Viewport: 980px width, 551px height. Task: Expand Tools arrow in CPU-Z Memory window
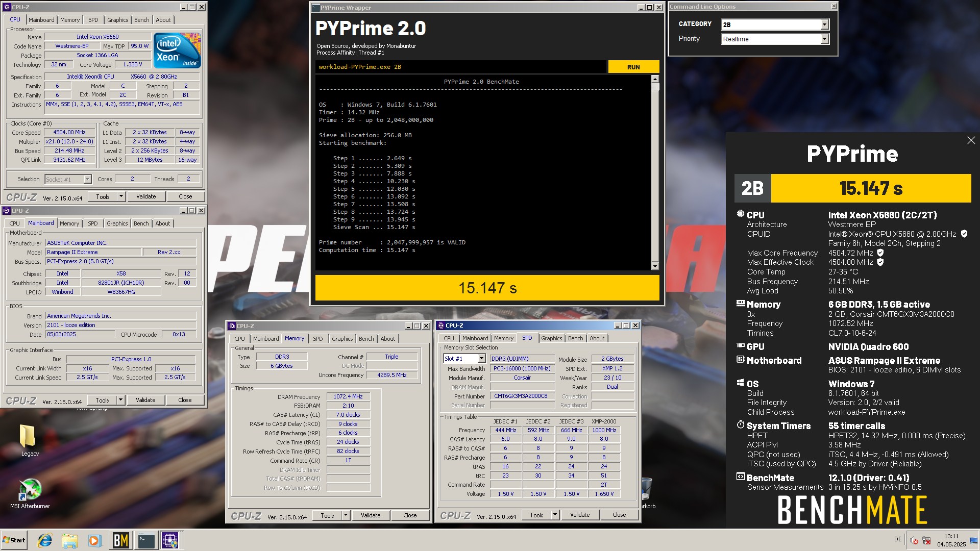[346, 515]
